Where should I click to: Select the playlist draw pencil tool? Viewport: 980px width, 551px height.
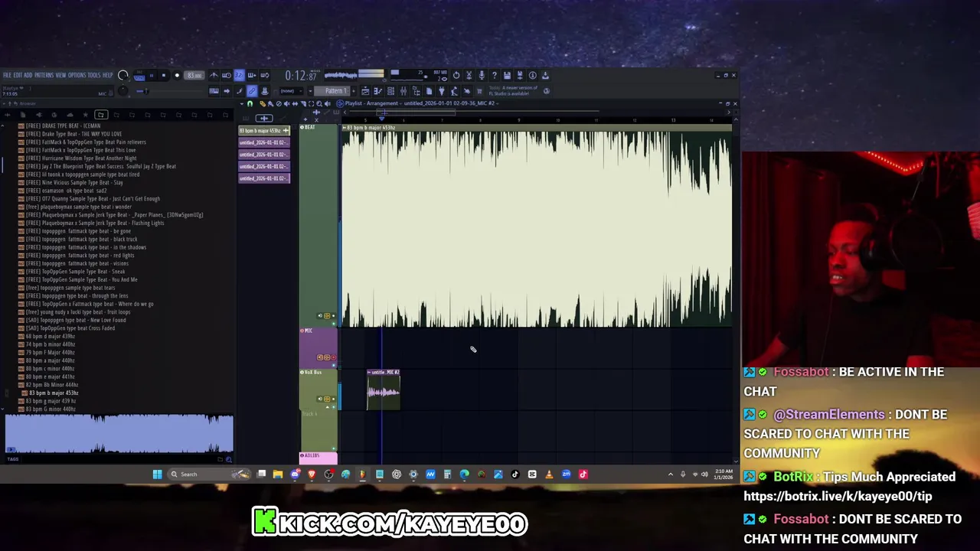click(263, 103)
